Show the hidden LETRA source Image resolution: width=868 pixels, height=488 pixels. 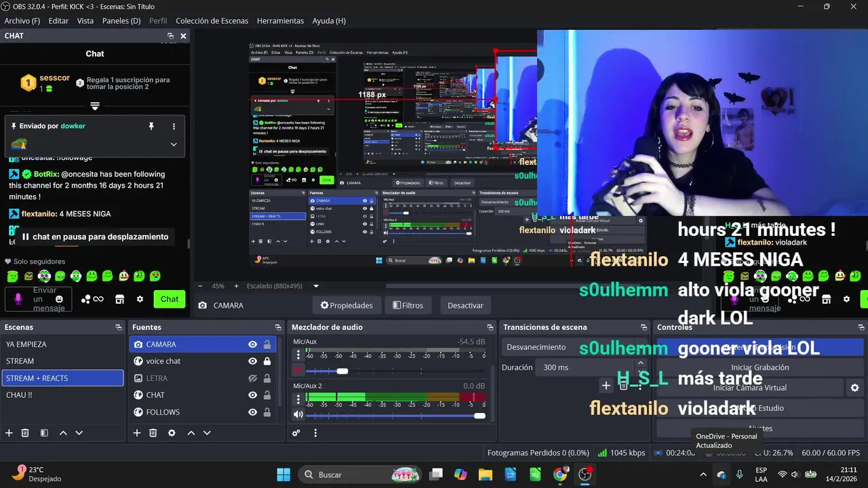pos(252,378)
